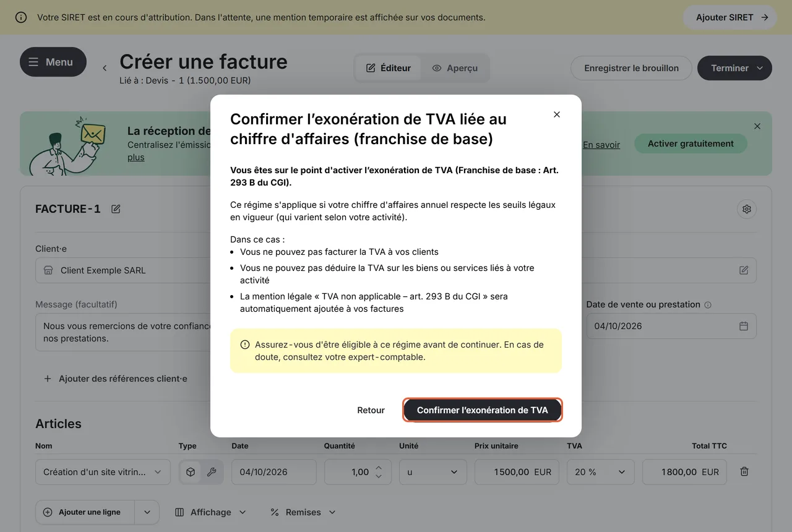Image resolution: width=792 pixels, height=532 pixels.
Task: Open the Terminer dropdown button
Action: click(734, 68)
